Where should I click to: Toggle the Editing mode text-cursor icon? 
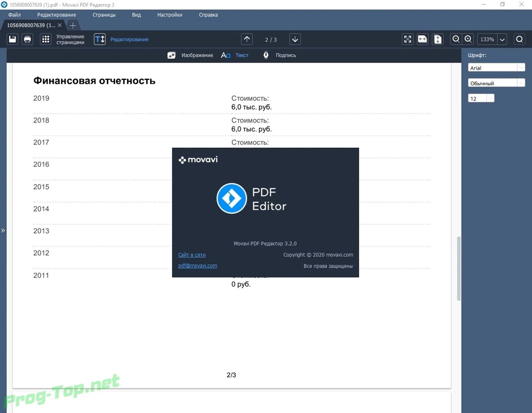tap(100, 39)
